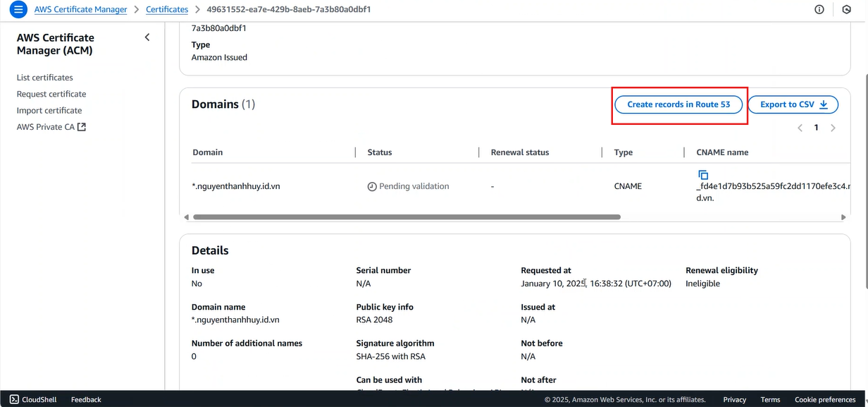Open the Certificates breadcrumb link
Viewport: 868px width, 407px height.
click(x=167, y=10)
